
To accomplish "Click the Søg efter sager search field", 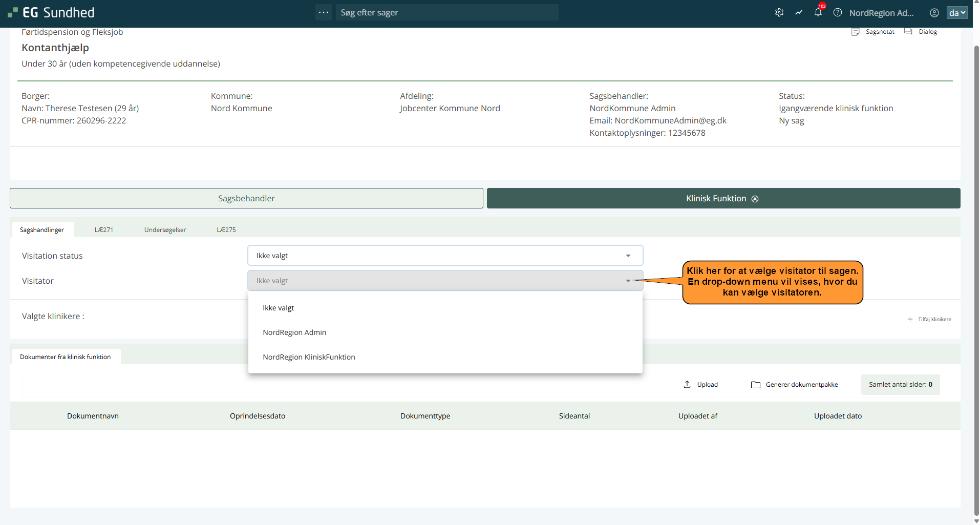I will point(446,12).
